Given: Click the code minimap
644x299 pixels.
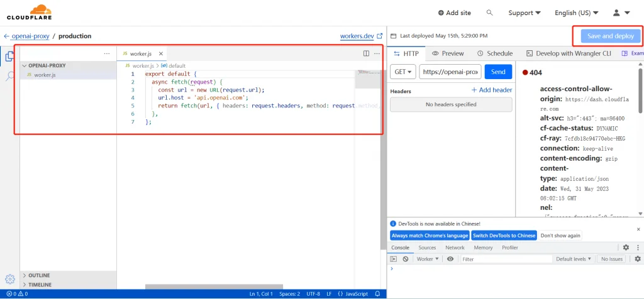Looking at the screenshot, I should 367,80.
